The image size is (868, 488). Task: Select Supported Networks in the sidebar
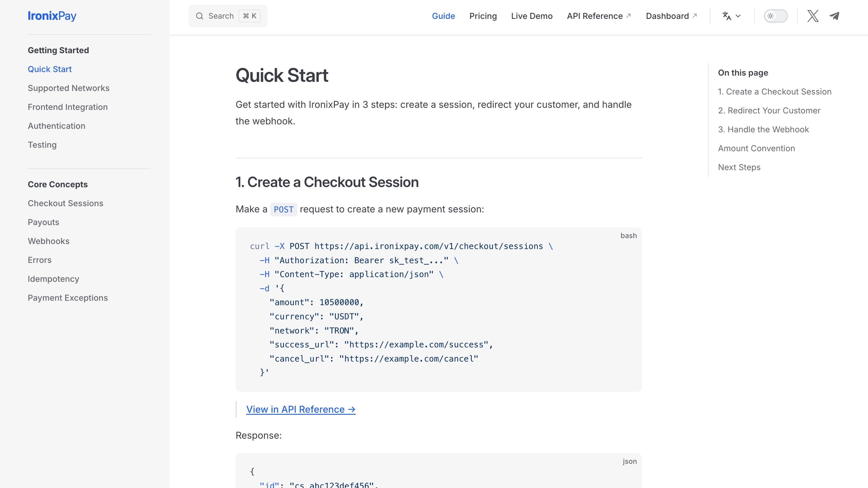[x=68, y=88]
